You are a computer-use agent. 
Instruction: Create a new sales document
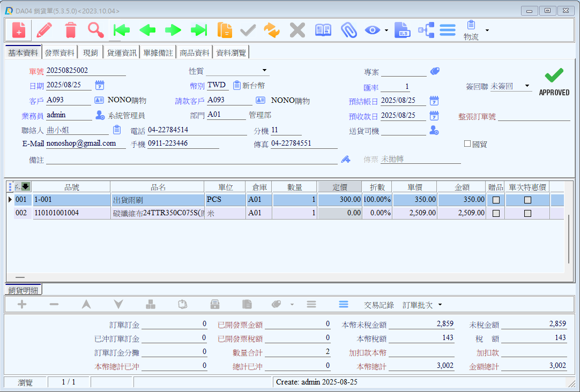pos(19,30)
